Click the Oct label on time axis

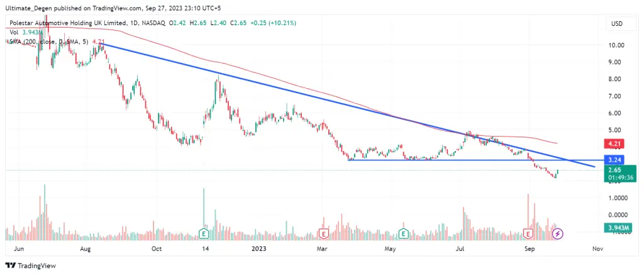coord(157,249)
